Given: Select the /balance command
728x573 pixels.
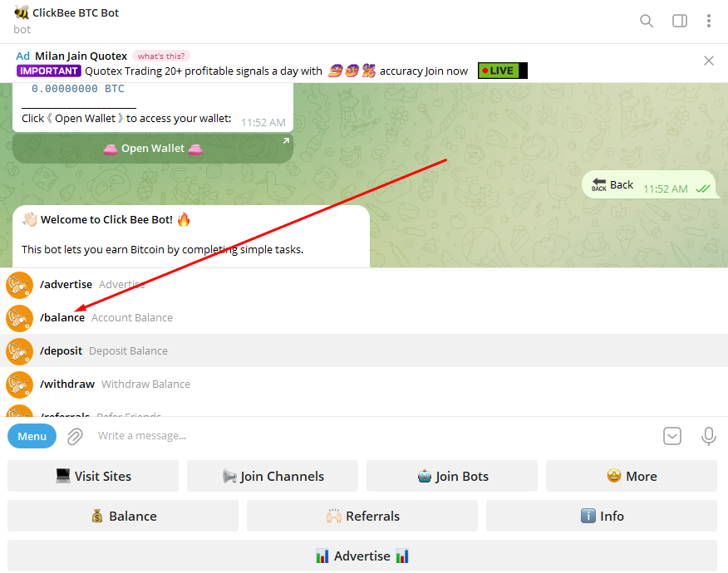Looking at the screenshot, I should tap(364, 318).
